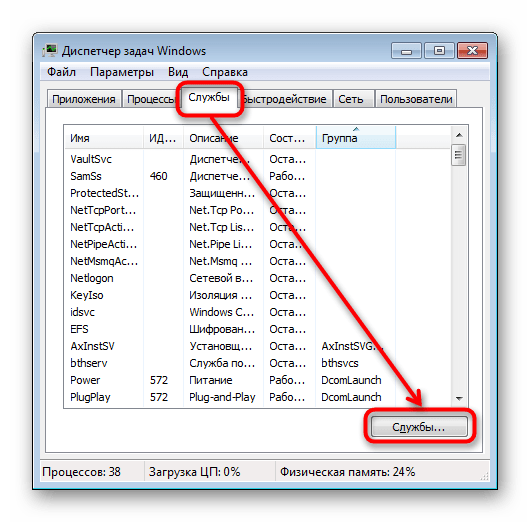Minimize the Task Manager window
Image resolution: width=530 pixels, height=522 pixels.
(x=407, y=51)
